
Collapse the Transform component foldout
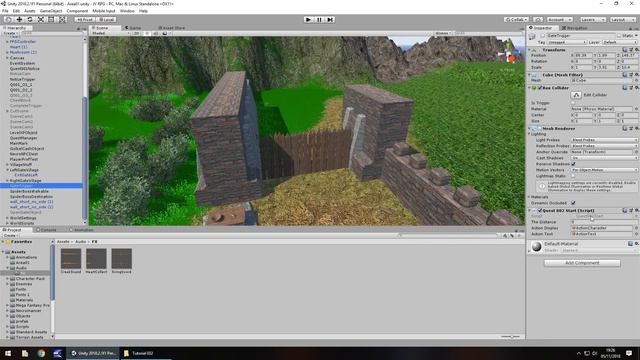(530, 50)
